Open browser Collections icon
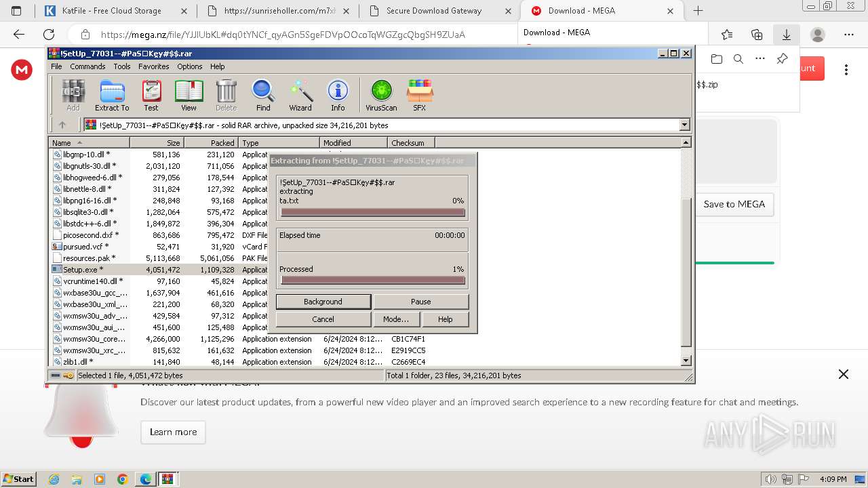Image resolution: width=868 pixels, height=488 pixels. (x=757, y=35)
